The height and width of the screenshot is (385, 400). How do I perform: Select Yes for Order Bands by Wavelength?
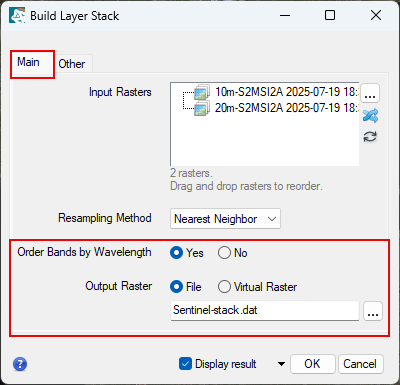pos(187,253)
